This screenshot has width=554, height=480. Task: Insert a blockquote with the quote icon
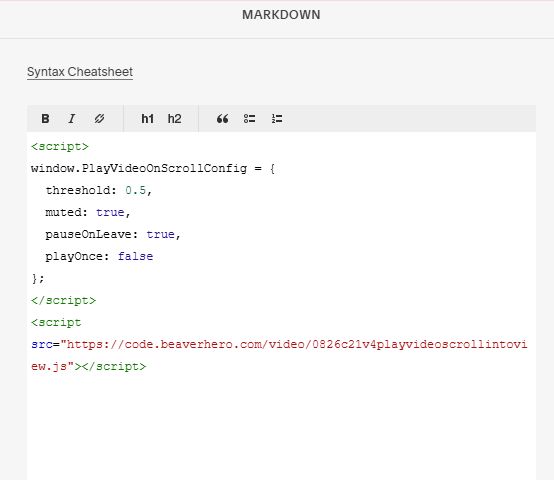[x=222, y=119]
